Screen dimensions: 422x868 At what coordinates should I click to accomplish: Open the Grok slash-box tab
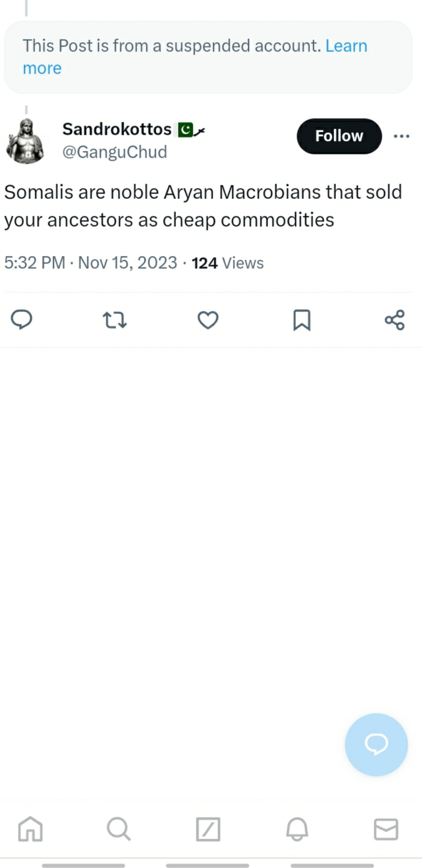tap(208, 829)
